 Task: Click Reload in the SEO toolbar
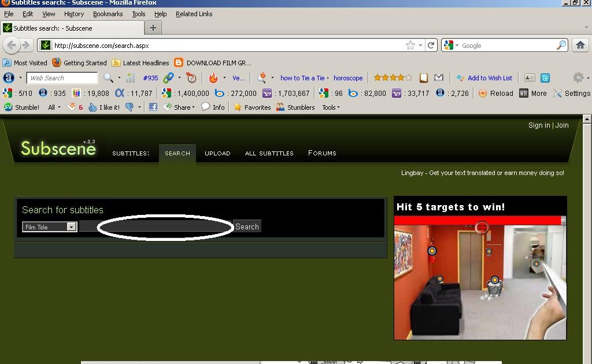[x=495, y=93]
